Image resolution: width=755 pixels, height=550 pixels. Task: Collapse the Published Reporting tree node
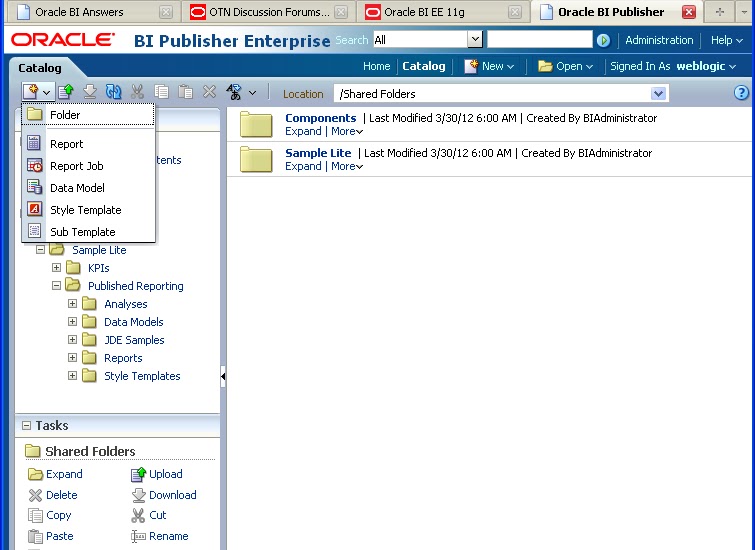[56, 286]
